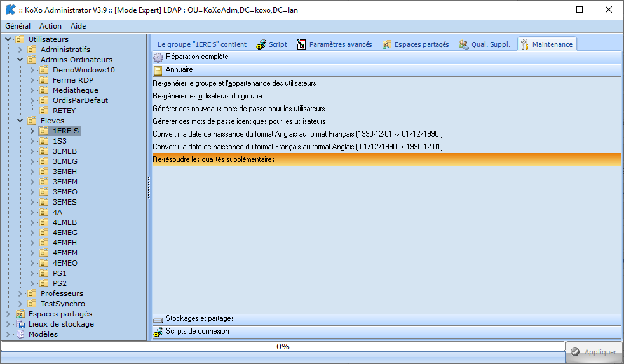Click the 0% progress bar
This screenshot has width=624, height=364.
(x=283, y=346)
